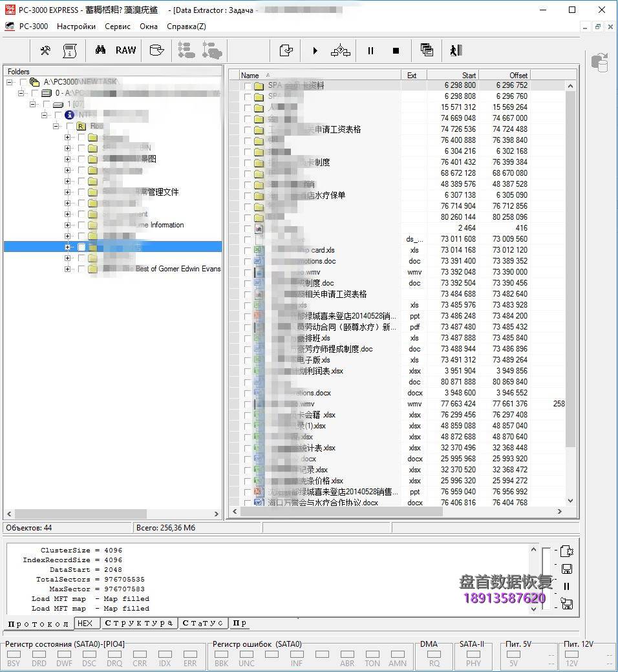Click the play (start) toolbar button
Image resolution: width=618 pixels, height=672 pixels.
coord(315,50)
